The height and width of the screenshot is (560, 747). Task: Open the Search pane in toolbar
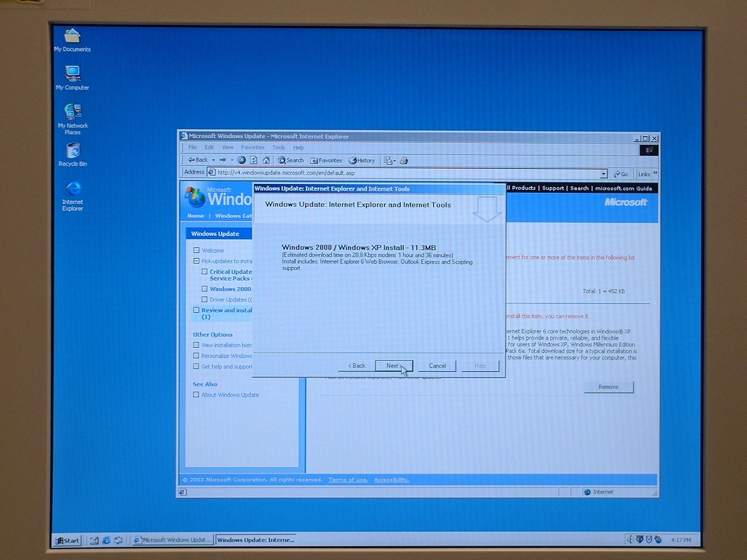click(290, 160)
